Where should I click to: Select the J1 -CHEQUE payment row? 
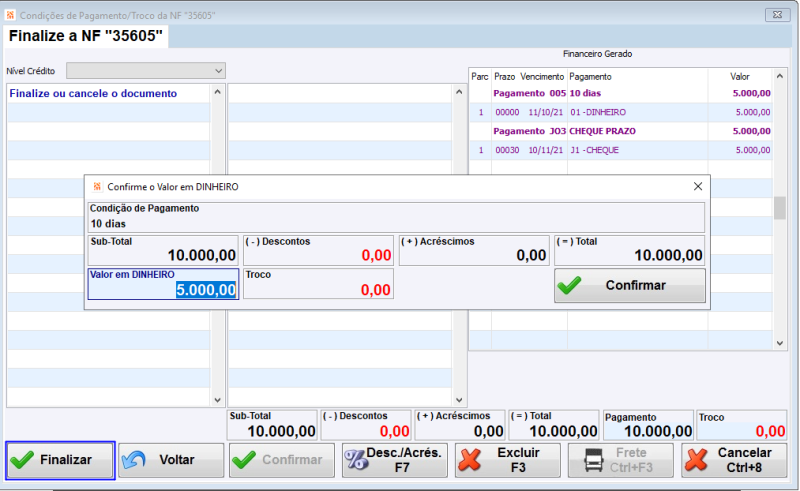coord(620,150)
